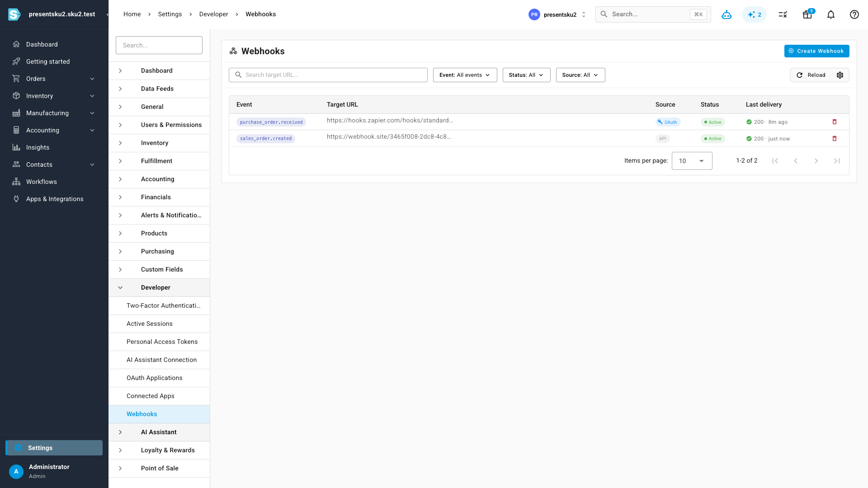Expand the Custom Fields section
The height and width of the screenshot is (488, 868).
point(159,269)
